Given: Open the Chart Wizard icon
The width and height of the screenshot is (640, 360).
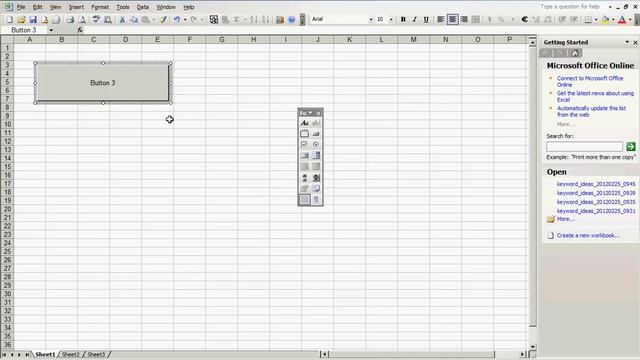Looking at the screenshot, I should tap(280, 20).
